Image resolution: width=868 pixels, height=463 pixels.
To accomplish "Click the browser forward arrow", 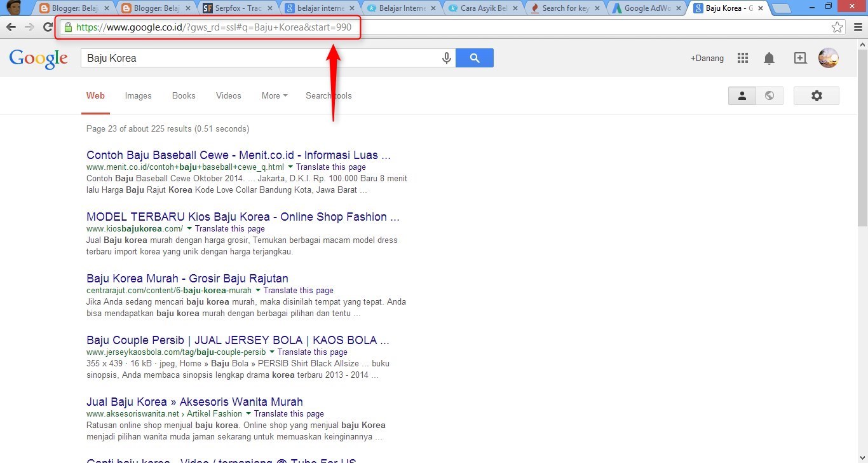I will pyautogui.click(x=29, y=27).
